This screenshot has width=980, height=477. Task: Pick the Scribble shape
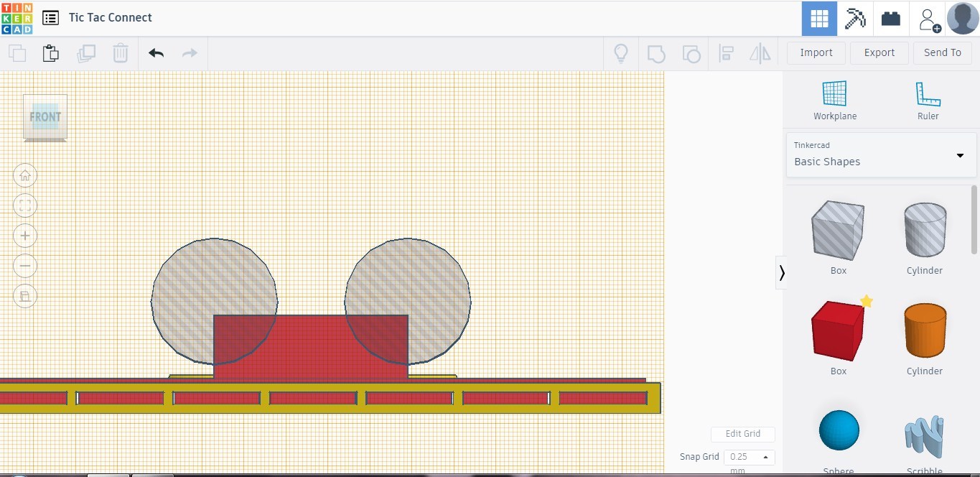tap(924, 437)
